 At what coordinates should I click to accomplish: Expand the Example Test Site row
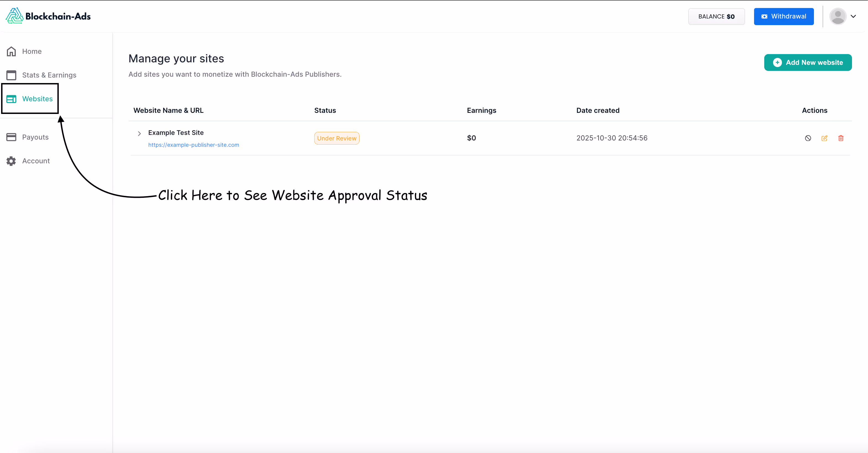[139, 134]
